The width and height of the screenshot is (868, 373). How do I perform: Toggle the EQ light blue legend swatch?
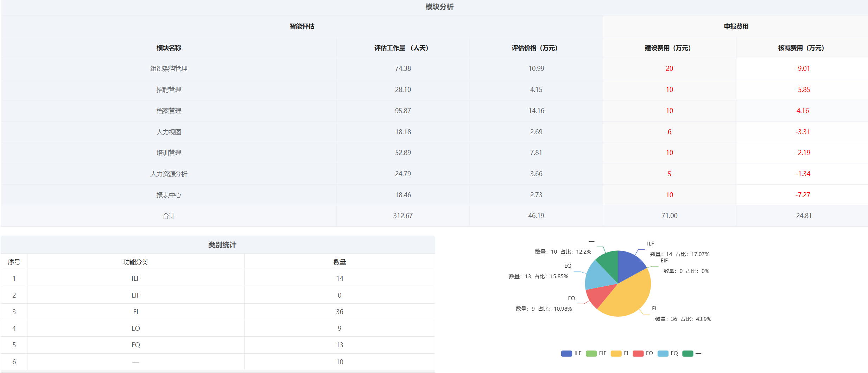[x=663, y=353]
